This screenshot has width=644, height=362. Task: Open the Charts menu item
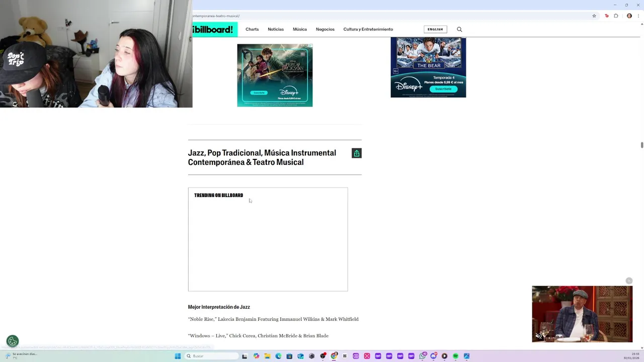[x=252, y=29]
